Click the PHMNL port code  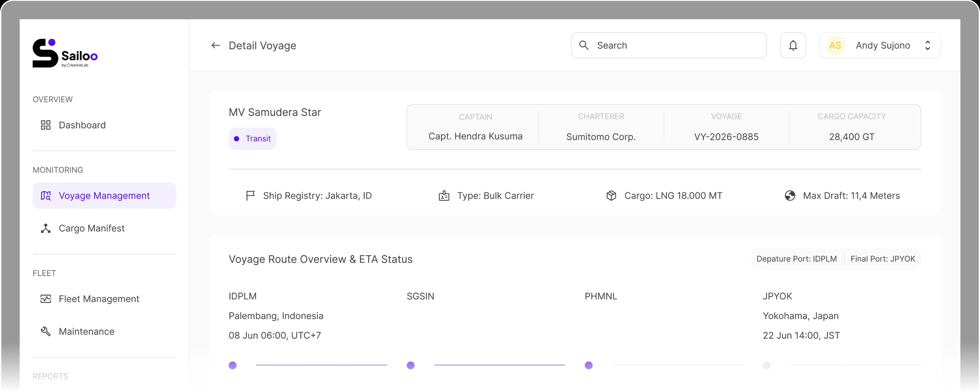coord(601,296)
